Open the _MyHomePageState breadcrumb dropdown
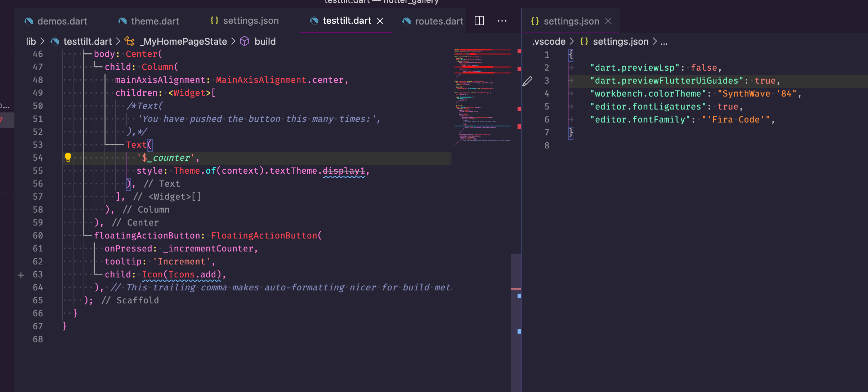Viewport: 868px width, 392px height. pyautogui.click(x=183, y=41)
